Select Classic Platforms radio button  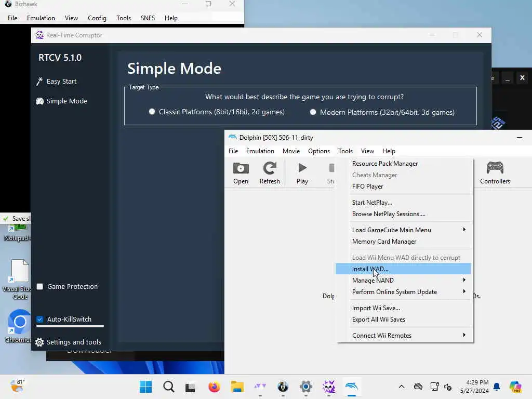click(x=152, y=112)
